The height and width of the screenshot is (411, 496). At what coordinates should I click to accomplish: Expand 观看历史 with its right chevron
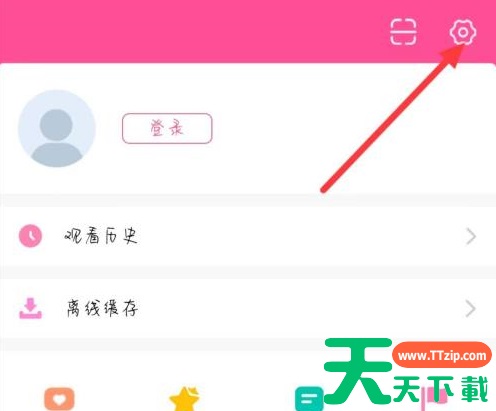coord(471,236)
